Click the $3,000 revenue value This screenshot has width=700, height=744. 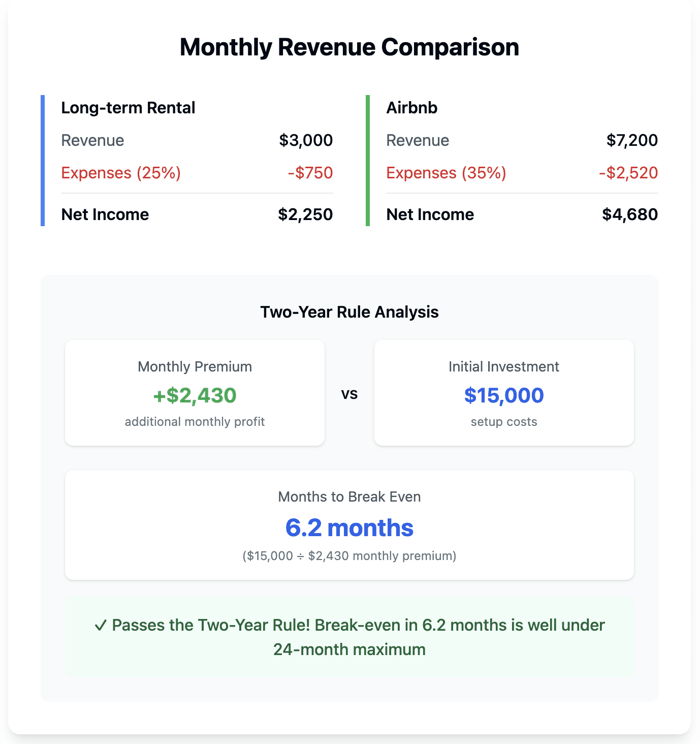click(x=306, y=140)
